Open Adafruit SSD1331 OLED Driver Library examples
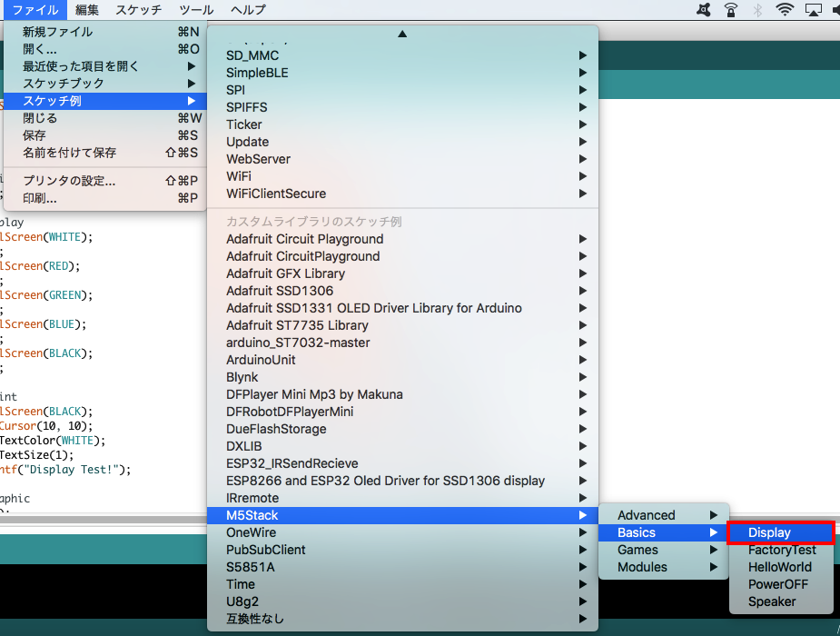840x636 pixels. tap(402, 308)
